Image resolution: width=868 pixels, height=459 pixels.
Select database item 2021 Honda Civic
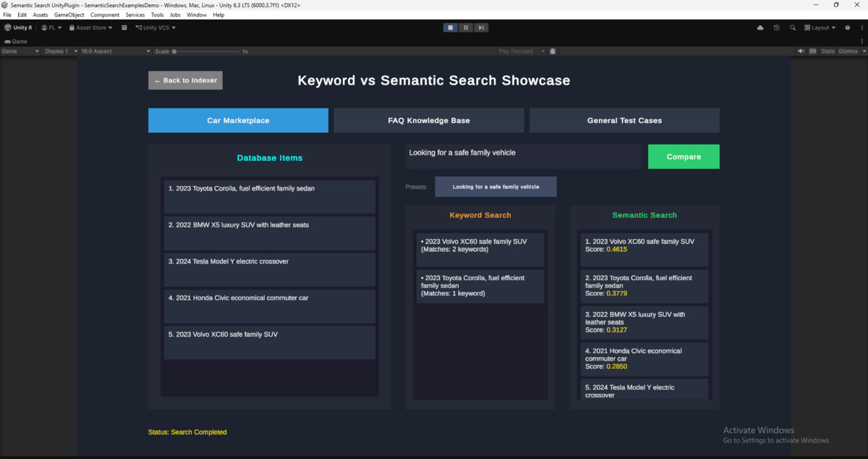click(270, 306)
